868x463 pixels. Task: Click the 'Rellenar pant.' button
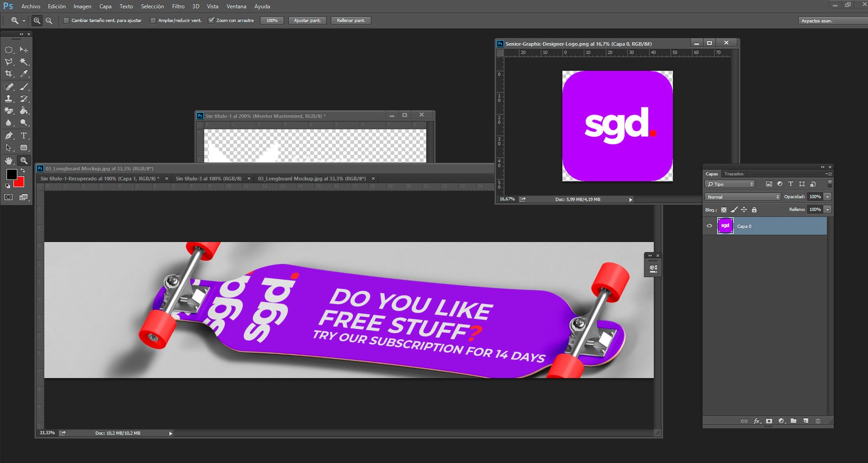pos(351,21)
